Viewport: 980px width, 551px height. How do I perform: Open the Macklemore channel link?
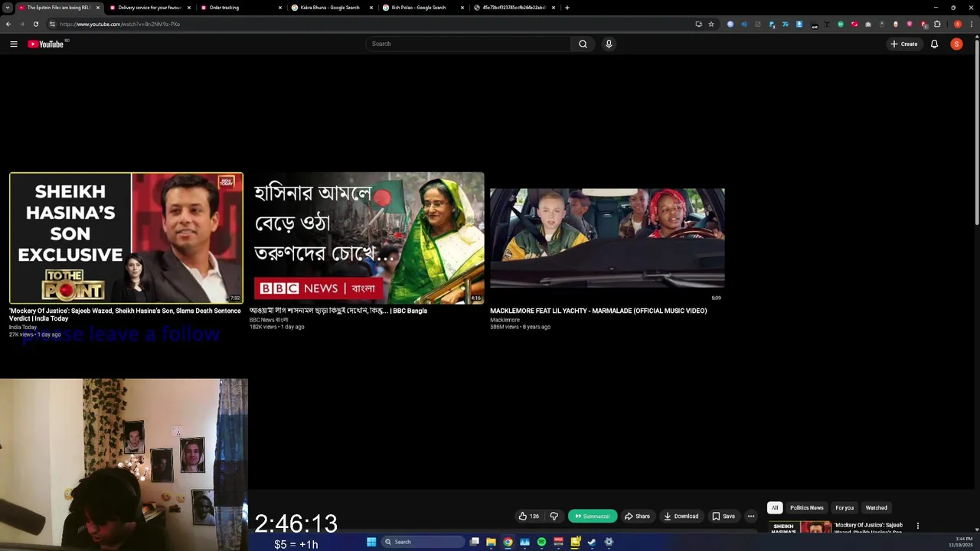[505, 319]
